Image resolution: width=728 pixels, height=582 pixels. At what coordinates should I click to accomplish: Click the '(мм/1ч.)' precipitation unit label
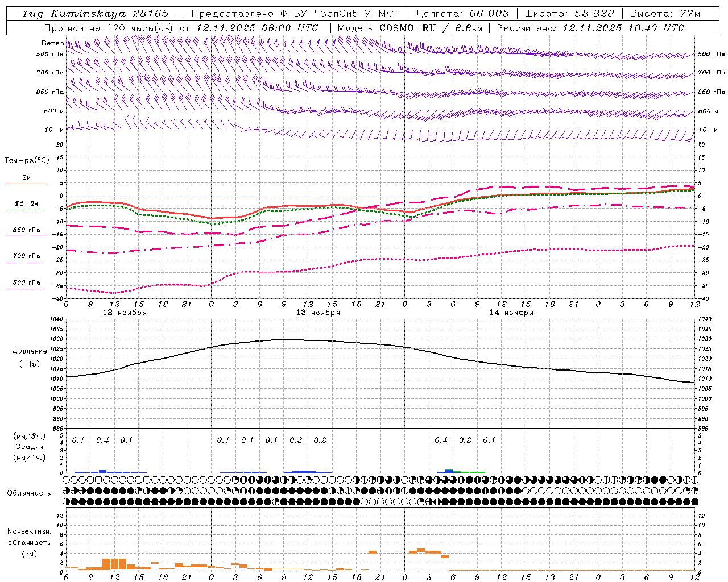30,458
